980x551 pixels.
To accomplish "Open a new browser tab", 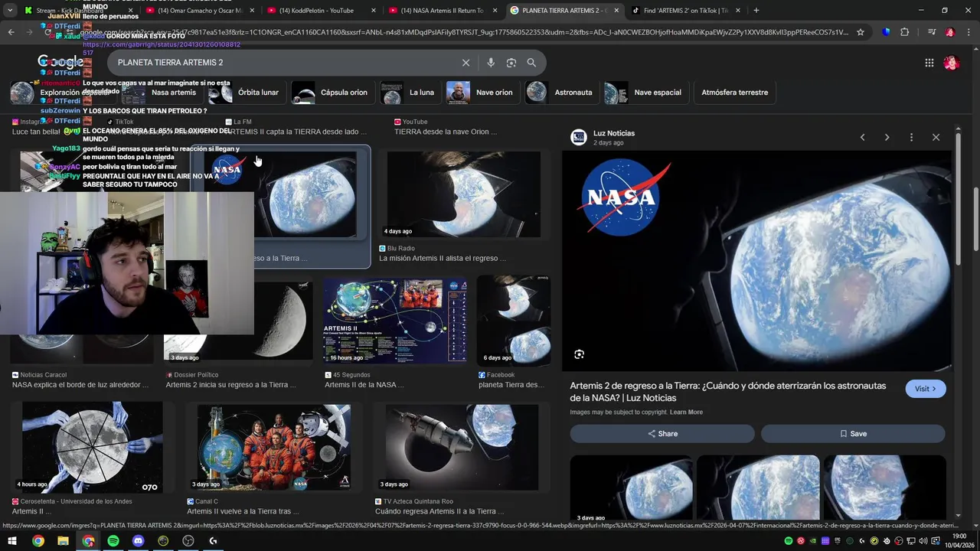I will click(756, 10).
